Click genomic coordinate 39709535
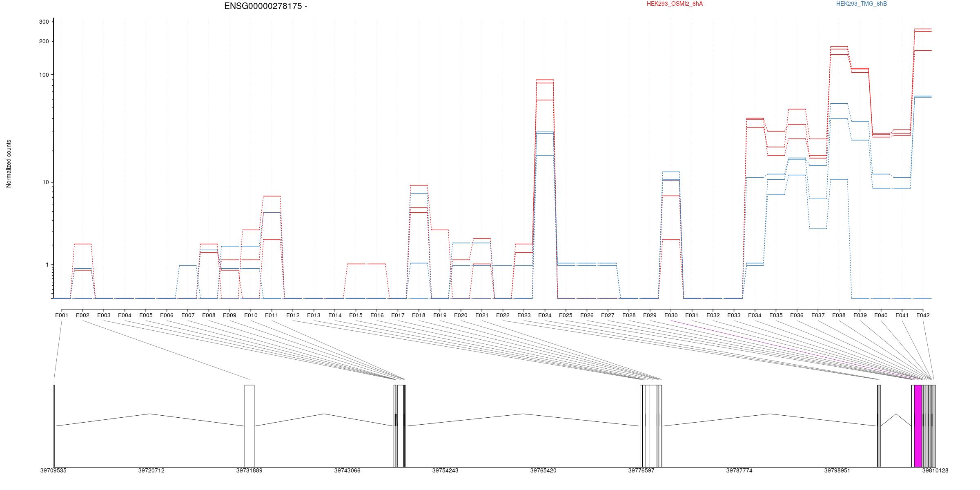 coord(53,470)
